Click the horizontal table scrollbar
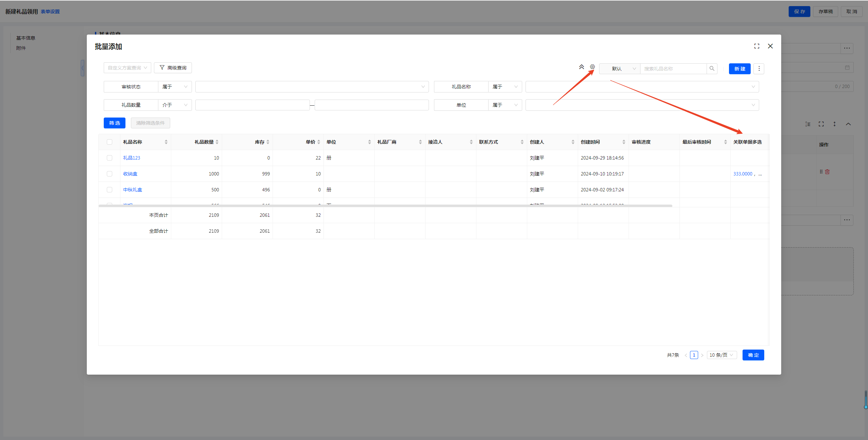 (x=386, y=206)
